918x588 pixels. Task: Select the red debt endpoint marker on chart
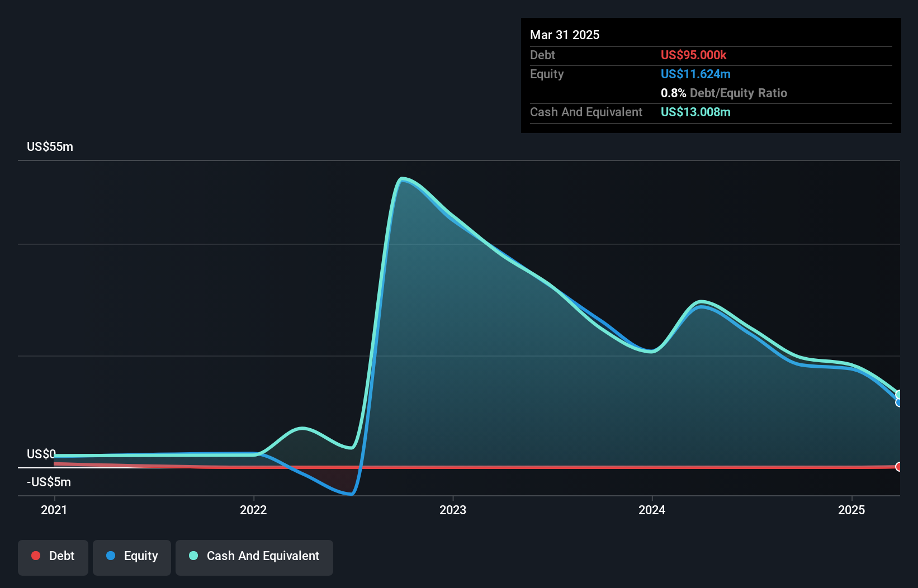pos(899,467)
